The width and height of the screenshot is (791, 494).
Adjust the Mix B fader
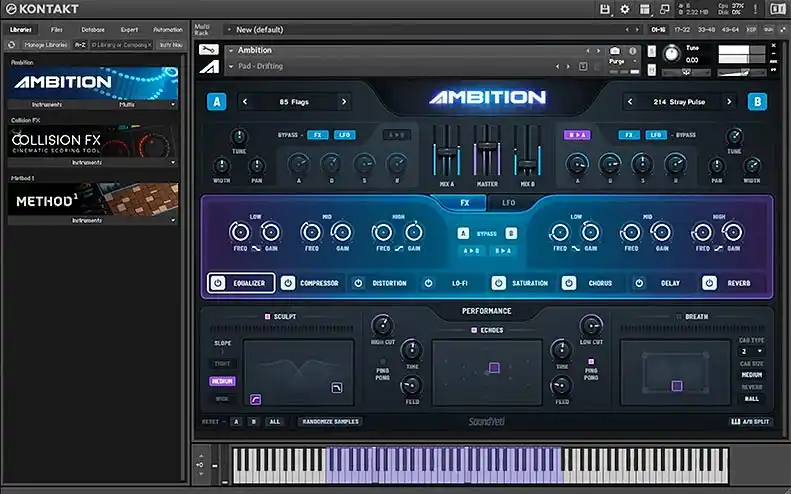(527, 164)
